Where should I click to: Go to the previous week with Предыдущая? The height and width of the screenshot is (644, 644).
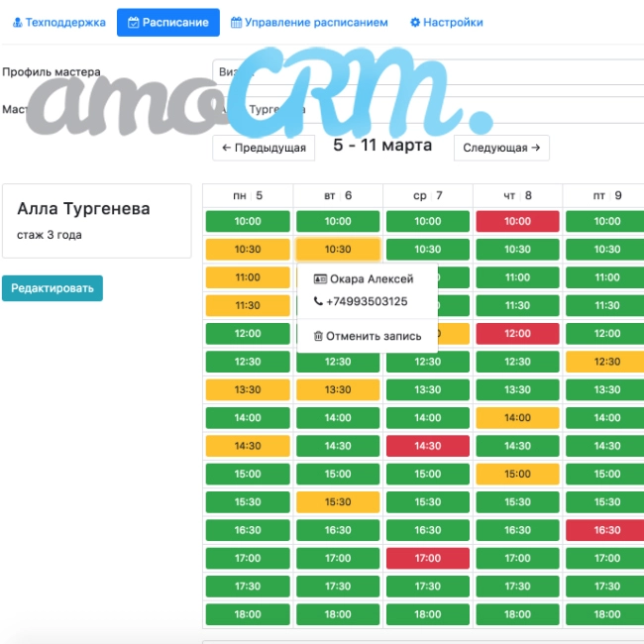coord(264,148)
